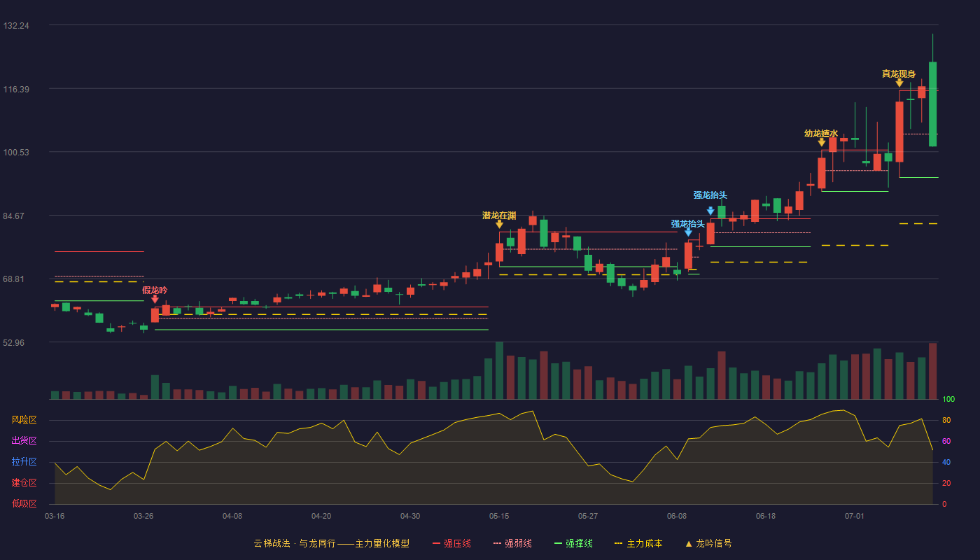Click the 04-08 date label
This screenshot has width=980, height=560.
click(x=232, y=516)
